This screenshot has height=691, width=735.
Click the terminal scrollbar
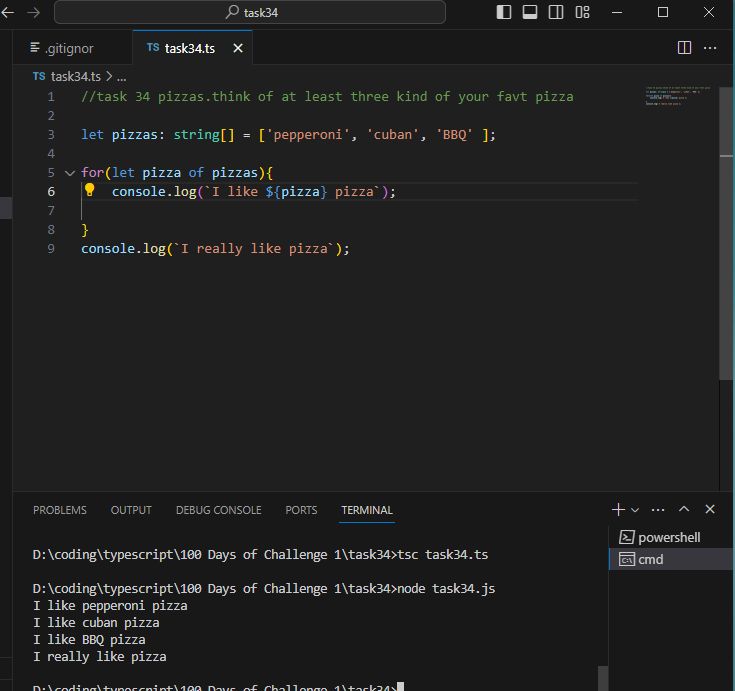tap(603, 678)
